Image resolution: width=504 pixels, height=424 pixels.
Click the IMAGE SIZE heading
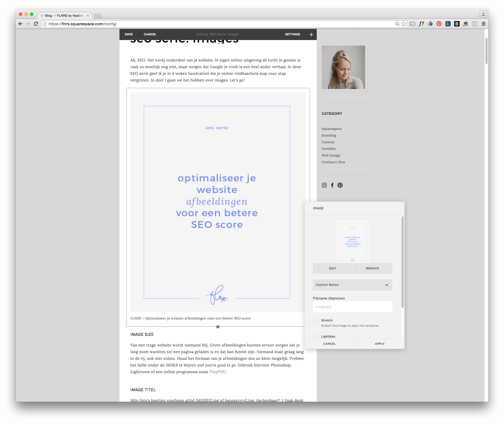pyautogui.click(x=142, y=334)
